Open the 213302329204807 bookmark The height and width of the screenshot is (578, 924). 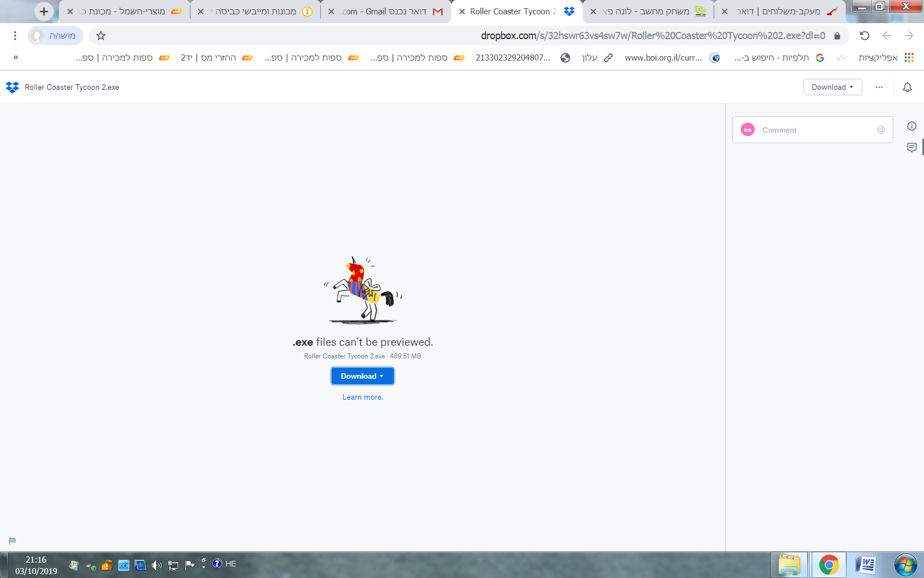pyautogui.click(x=522, y=58)
